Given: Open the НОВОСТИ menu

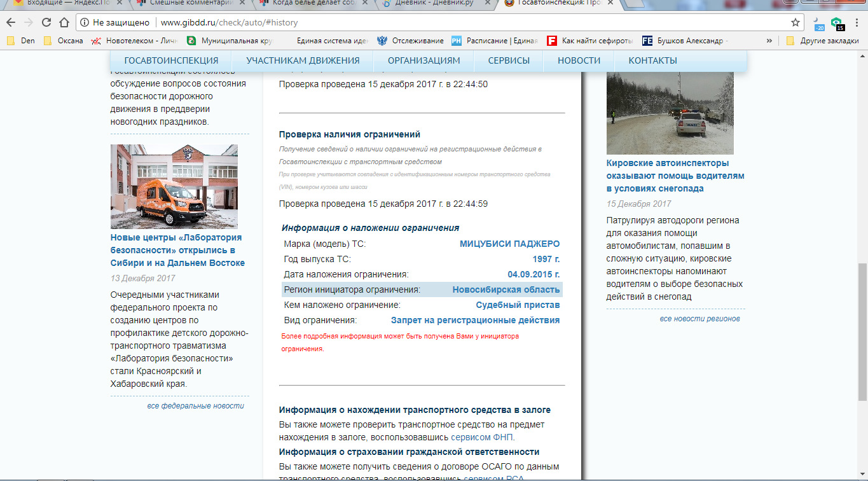Looking at the screenshot, I should click(579, 61).
